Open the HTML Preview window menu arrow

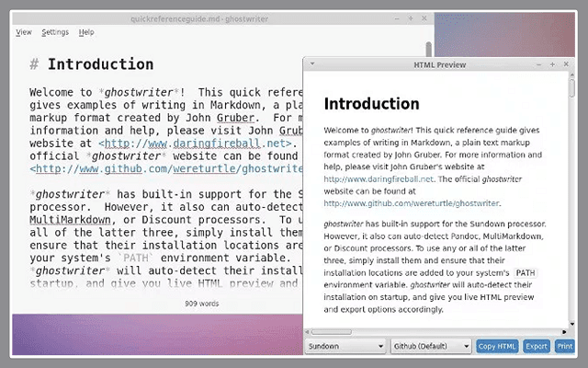pyautogui.click(x=312, y=64)
